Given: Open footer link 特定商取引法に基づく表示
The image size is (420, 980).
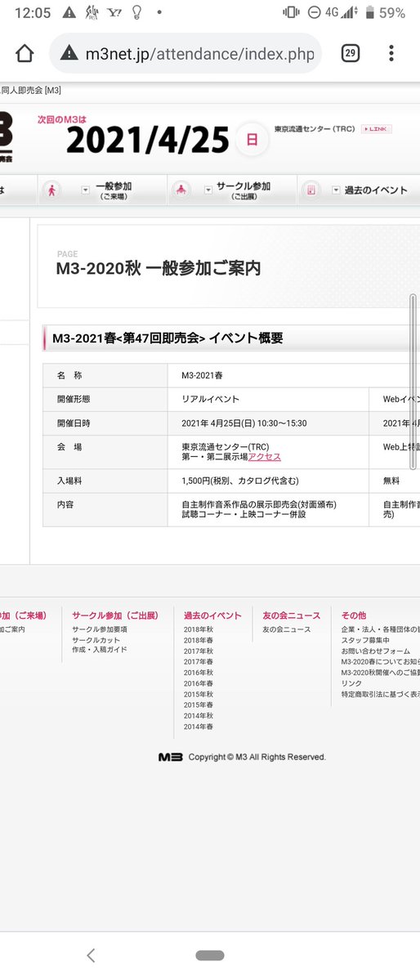Looking at the screenshot, I should point(381,695).
